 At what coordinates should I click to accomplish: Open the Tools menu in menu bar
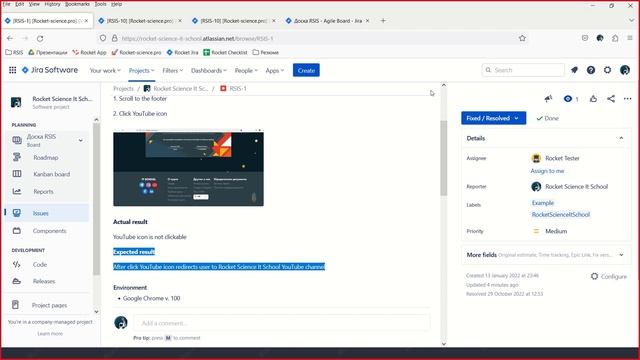point(100,4)
